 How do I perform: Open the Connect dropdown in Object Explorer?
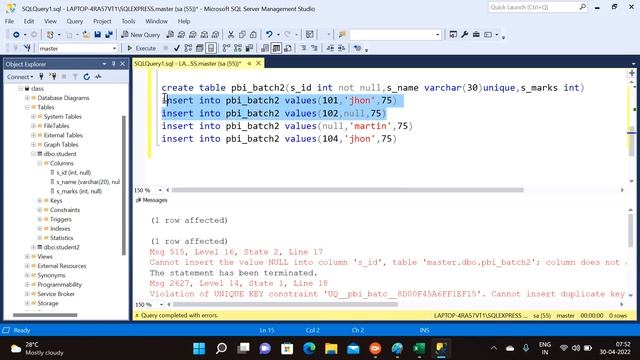click(x=20, y=76)
